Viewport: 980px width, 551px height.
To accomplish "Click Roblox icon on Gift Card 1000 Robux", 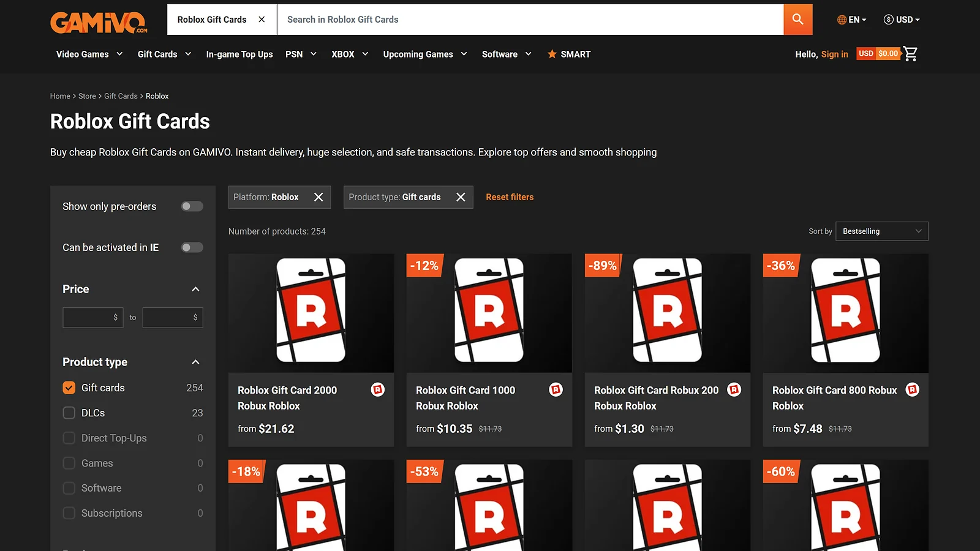I will [556, 390].
